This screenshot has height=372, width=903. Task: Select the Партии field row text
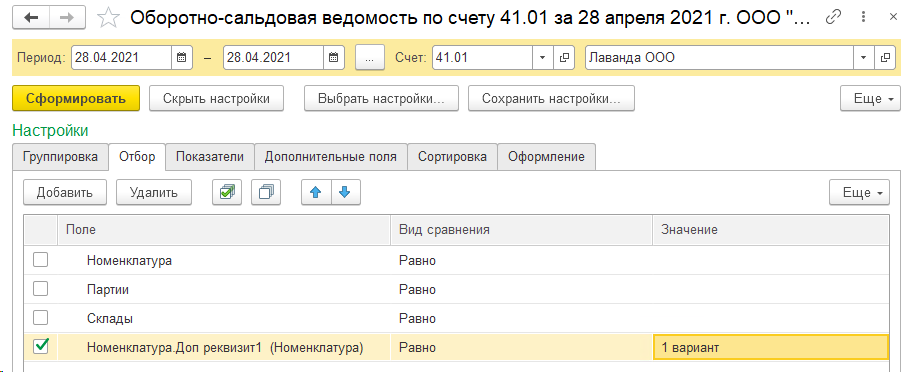(108, 290)
